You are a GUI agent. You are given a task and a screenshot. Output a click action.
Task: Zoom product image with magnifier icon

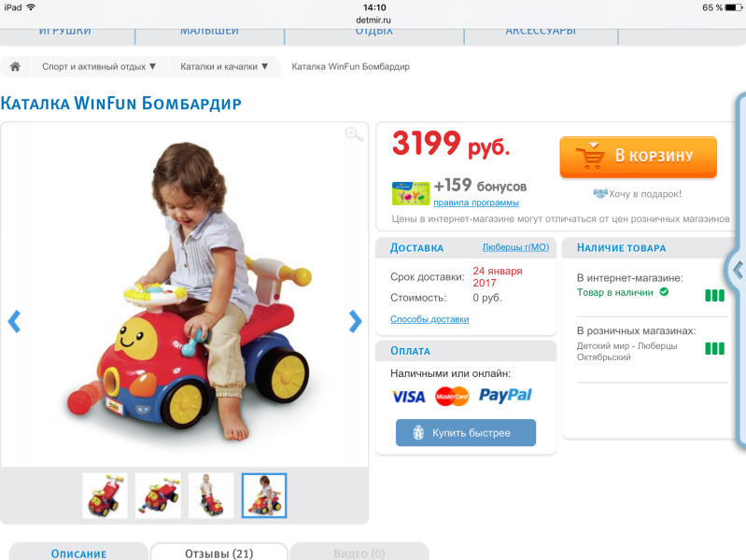354,134
